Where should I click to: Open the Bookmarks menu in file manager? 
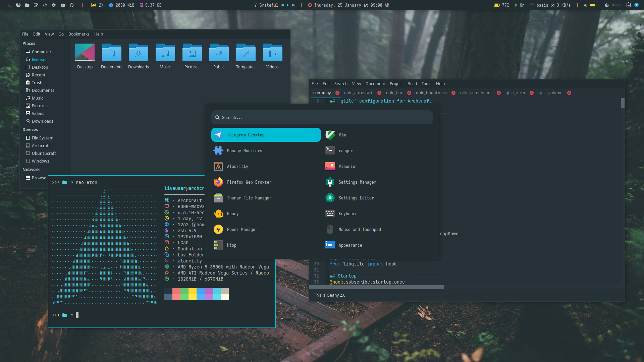(x=78, y=34)
